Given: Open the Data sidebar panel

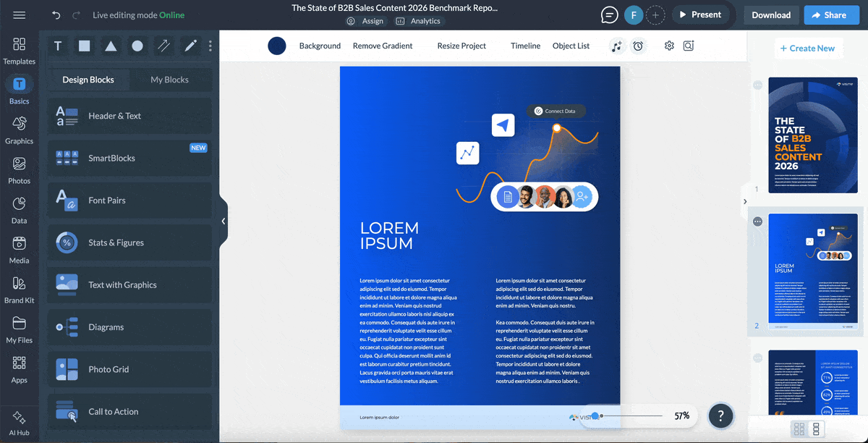Looking at the screenshot, I should pyautogui.click(x=20, y=210).
